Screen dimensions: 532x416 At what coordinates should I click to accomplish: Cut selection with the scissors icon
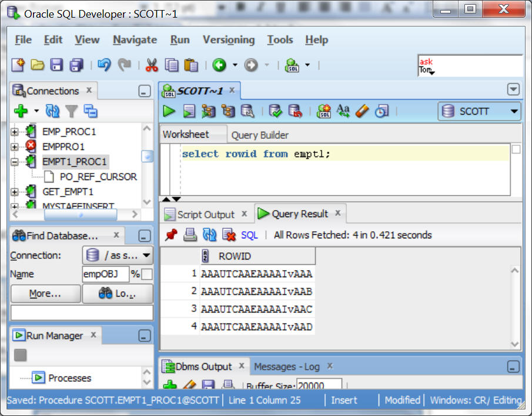pyautogui.click(x=152, y=65)
